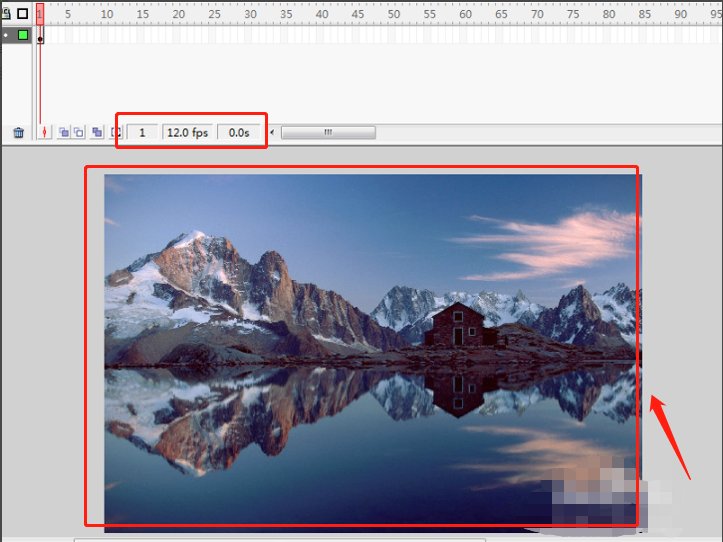The height and width of the screenshot is (542, 723).
Task: Click the 0.0s elapsed time display
Action: click(x=240, y=132)
